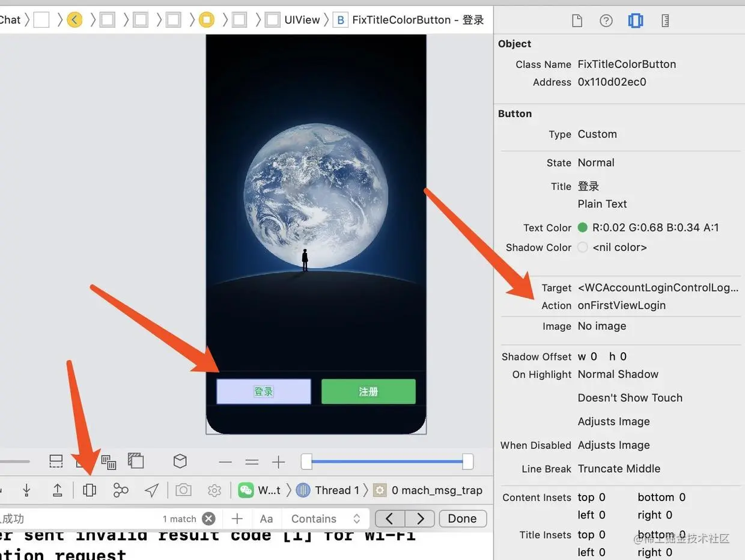Click the Plain Text value
Image resolution: width=745 pixels, height=560 pixels.
coord(602,204)
